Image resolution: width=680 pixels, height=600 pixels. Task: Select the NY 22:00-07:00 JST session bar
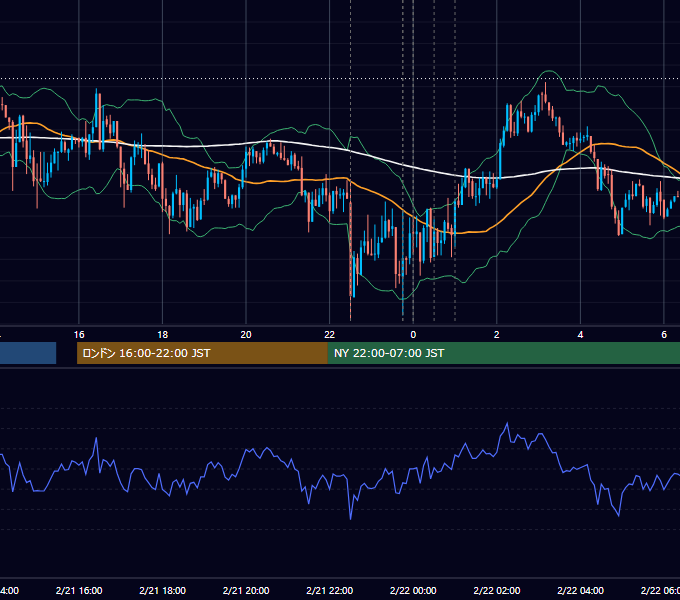point(503,353)
